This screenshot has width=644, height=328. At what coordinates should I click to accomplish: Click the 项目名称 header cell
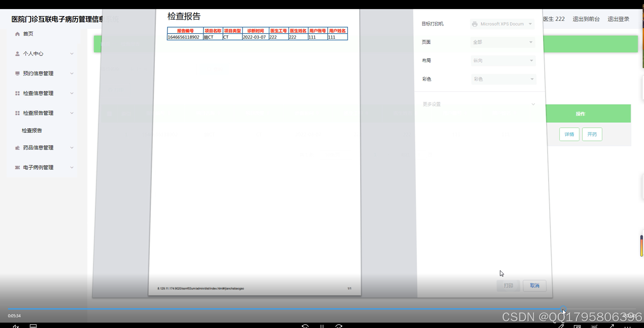pos(213,31)
